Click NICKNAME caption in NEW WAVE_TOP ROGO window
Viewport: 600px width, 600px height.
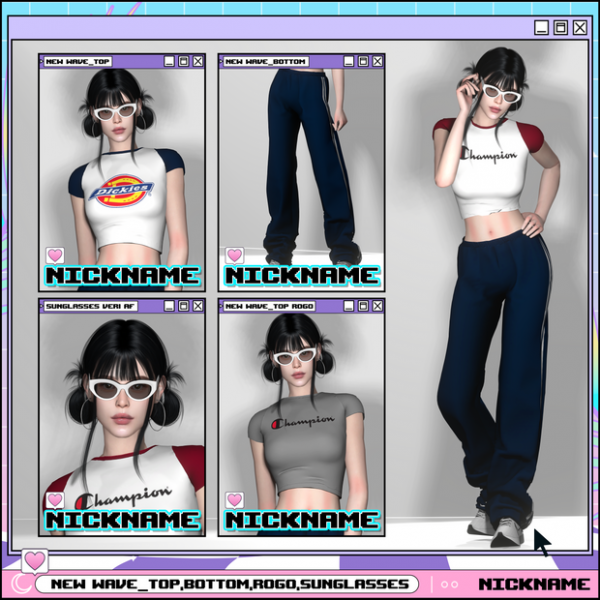click(x=302, y=520)
